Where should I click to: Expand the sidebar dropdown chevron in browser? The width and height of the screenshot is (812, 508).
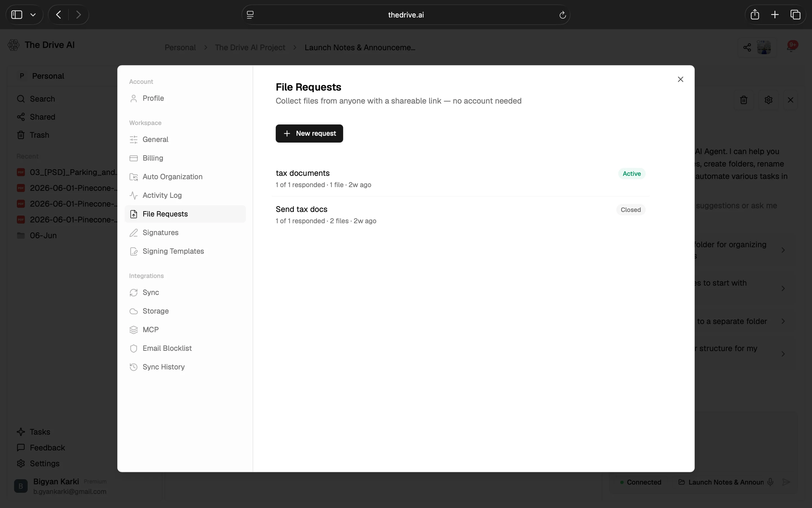tap(33, 15)
